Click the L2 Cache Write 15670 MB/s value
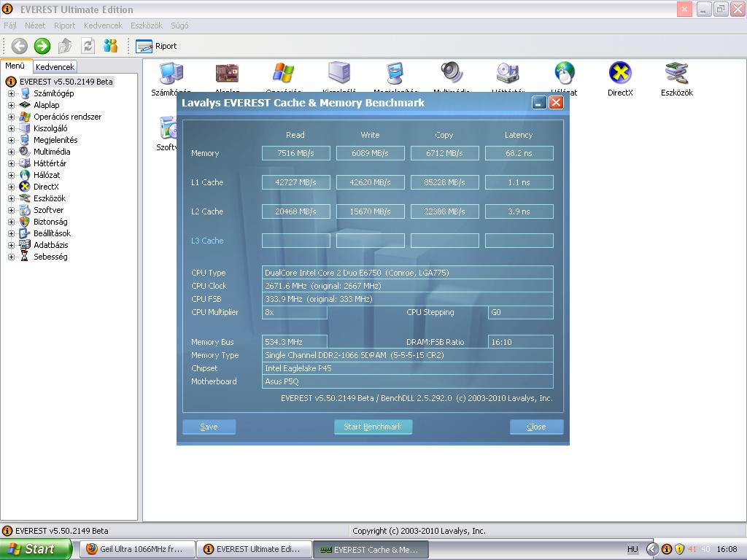Viewport: 747px width, 560px height. point(370,211)
